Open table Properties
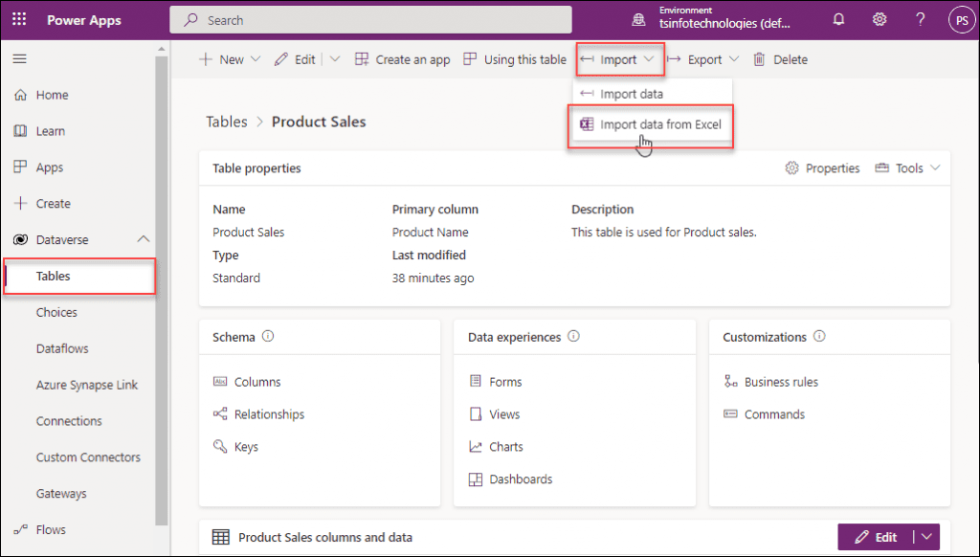The height and width of the screenshot is (557, 980). [x=822, y=168]
